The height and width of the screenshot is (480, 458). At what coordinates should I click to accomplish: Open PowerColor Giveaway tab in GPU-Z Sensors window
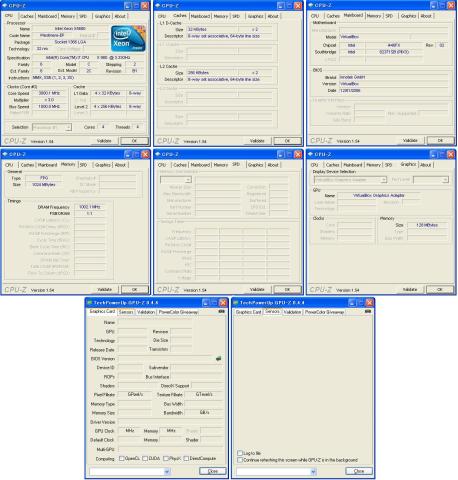pos(324,312)
